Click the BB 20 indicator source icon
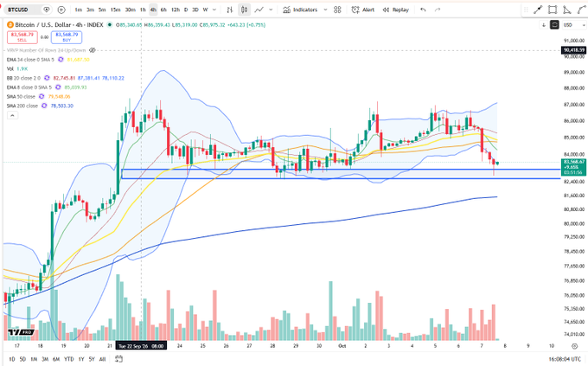The image size is (588, 366). [x=47, y=78]
